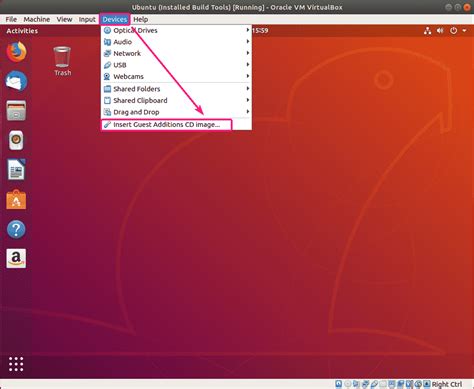Click the Activities button

22,31
